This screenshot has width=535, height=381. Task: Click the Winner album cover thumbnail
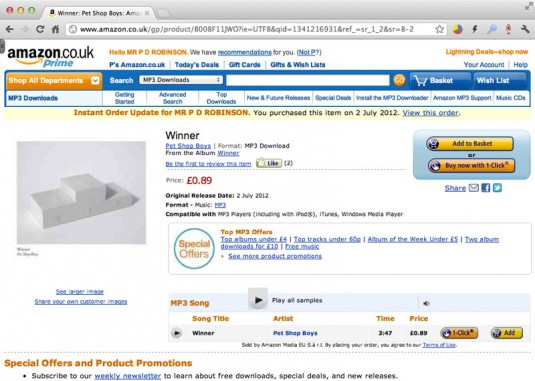pyautogui.click(x=82, y=193)
